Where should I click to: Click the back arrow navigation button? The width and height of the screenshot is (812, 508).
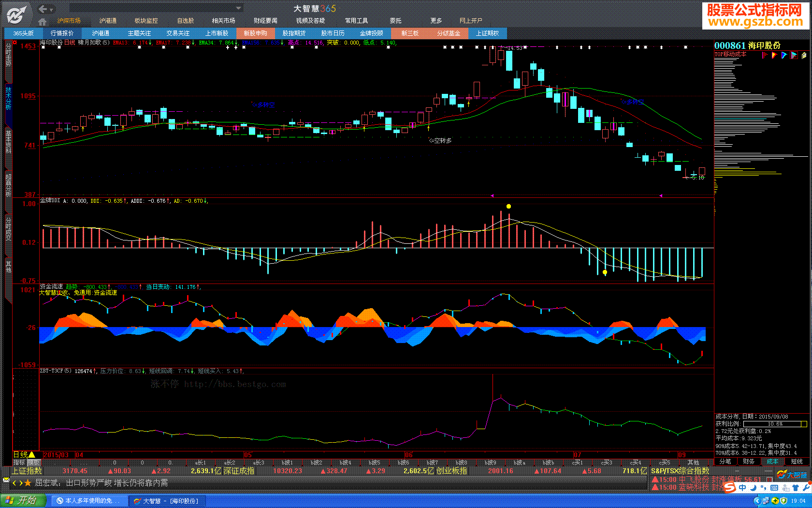point(43,9)
